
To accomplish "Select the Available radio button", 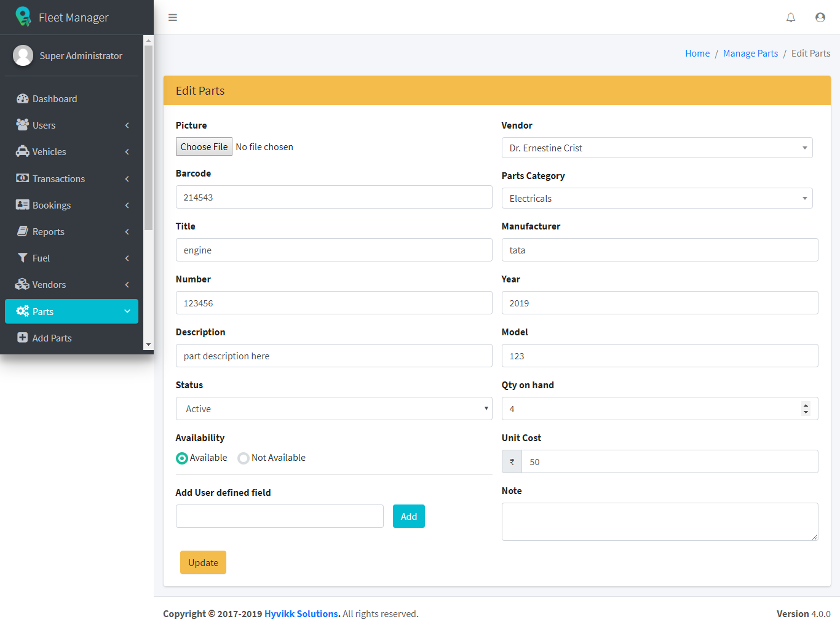I will coord(182,458).
